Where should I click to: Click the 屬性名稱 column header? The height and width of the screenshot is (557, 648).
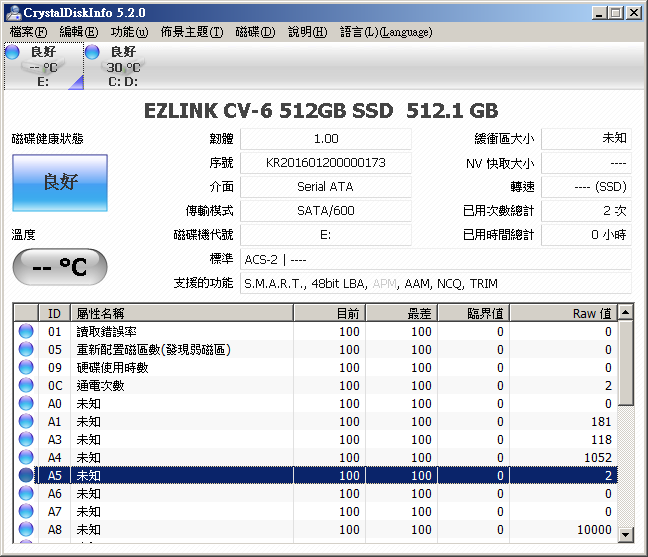(182, 313)
